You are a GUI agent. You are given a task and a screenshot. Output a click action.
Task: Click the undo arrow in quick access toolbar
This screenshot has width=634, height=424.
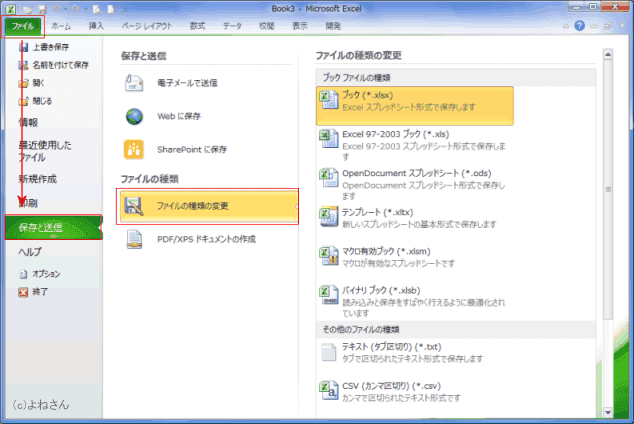pos(56,8)
